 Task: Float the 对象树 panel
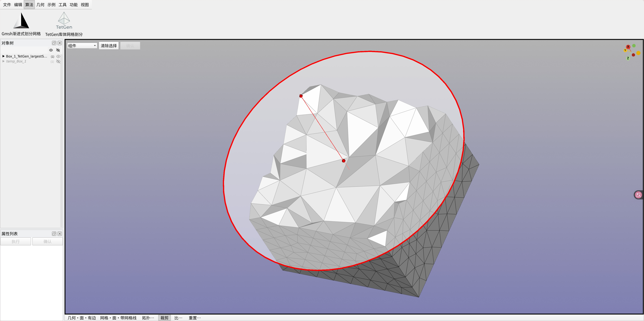(x=54, y=43)
